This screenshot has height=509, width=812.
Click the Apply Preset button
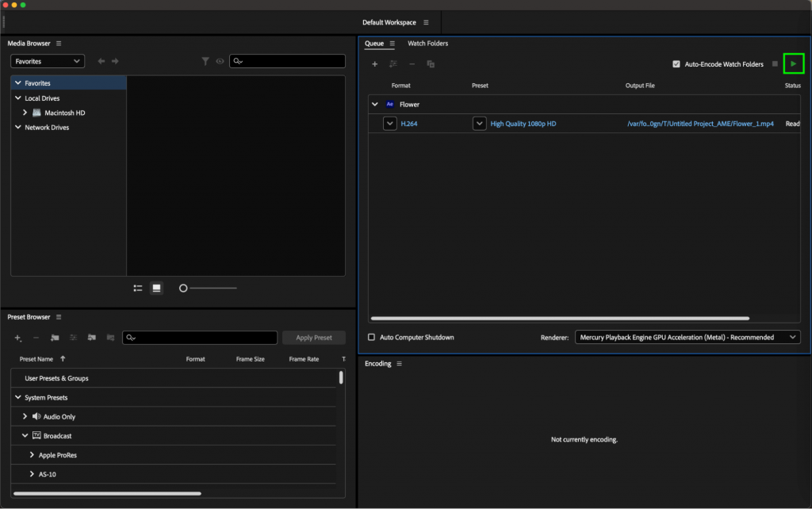click(314, 337)
